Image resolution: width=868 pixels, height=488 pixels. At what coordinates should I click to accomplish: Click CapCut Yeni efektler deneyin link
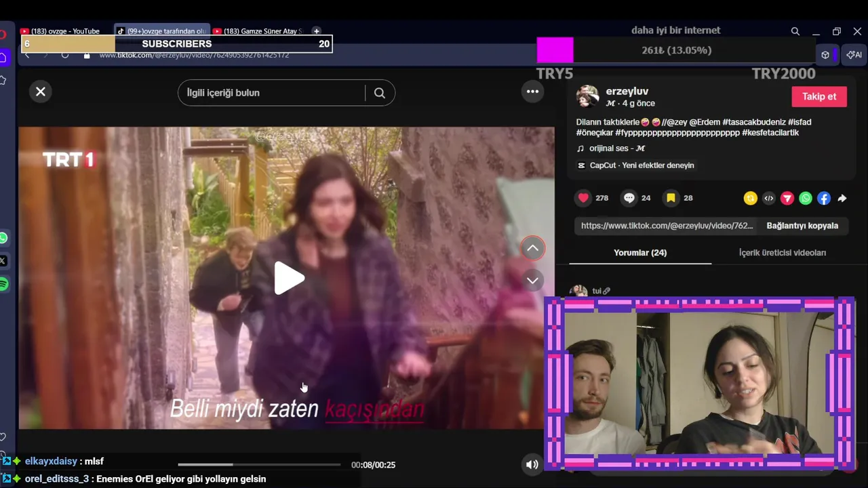[635, 165]
